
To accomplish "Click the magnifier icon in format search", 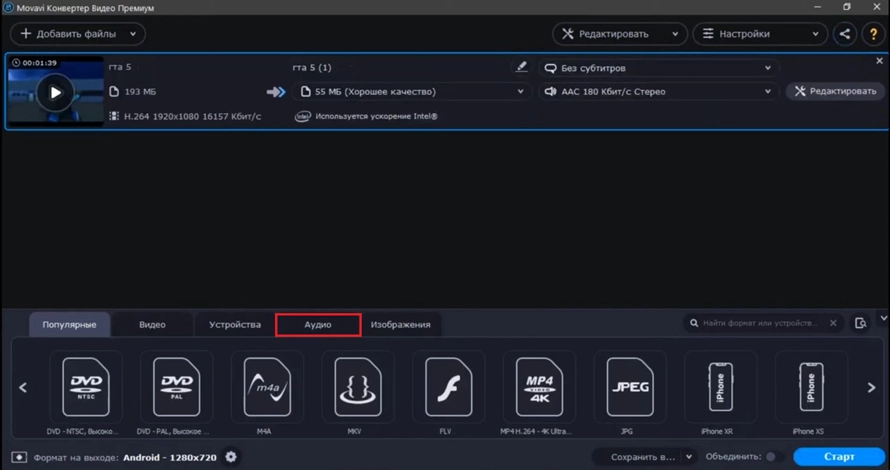I will [694, 323].
